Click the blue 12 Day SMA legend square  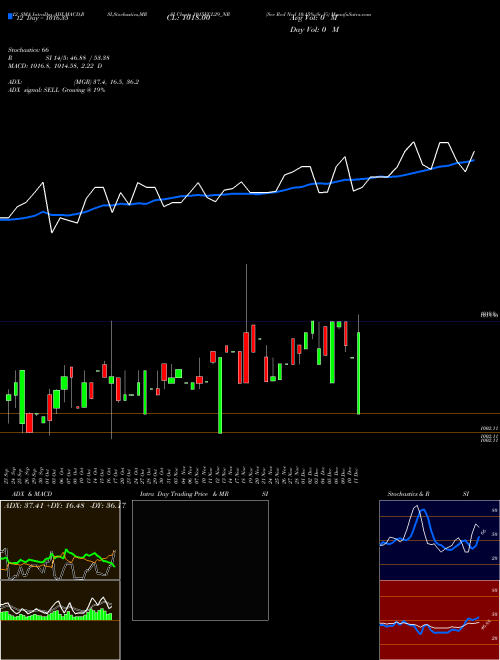(x=10, y=16)
